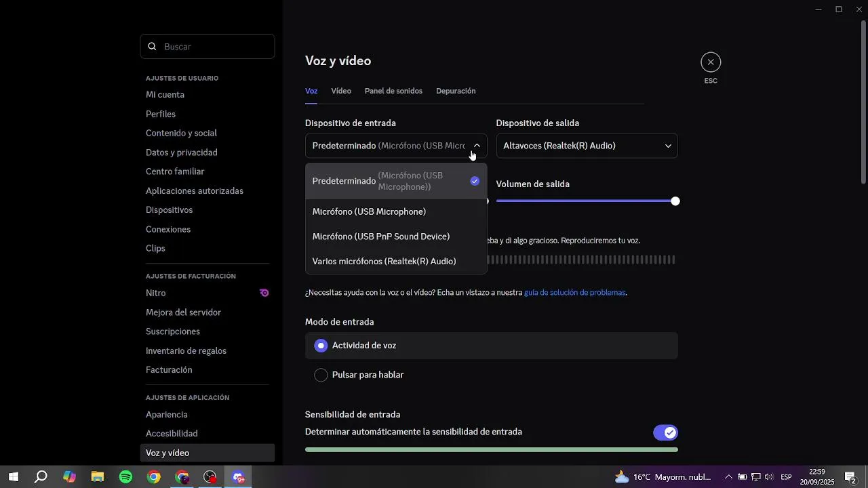Click the taskbar clock and date
Screen dimensions: 868x488
click(817, 477)
